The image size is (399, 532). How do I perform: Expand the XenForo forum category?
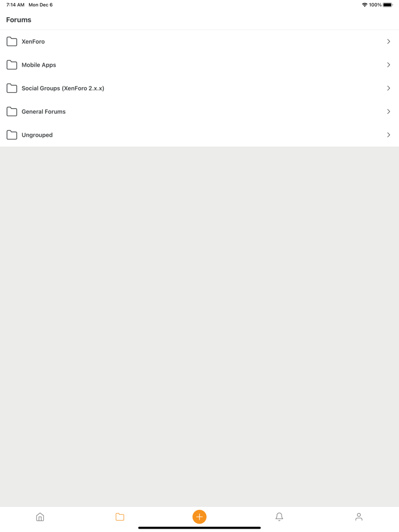pos(199,41)
